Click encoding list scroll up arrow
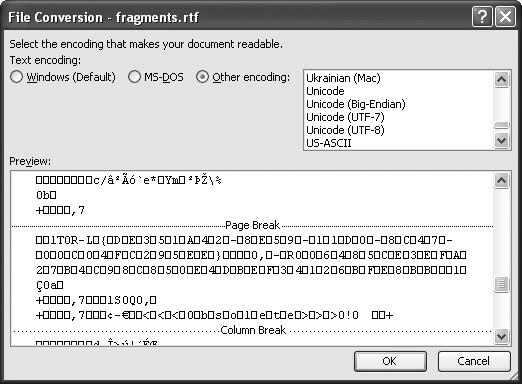Screen dimensions: 522x384 point(502,79)
